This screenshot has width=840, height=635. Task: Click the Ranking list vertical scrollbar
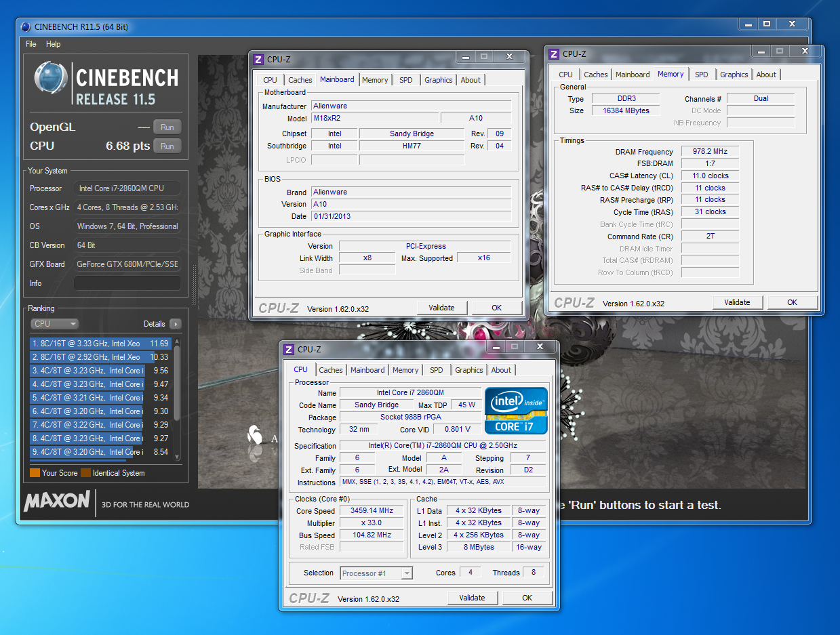tap(178, 398)
